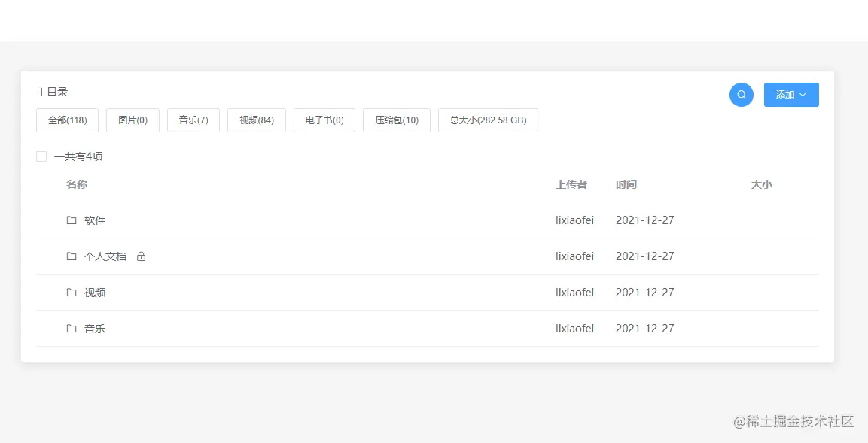Image resolution: width=868 pixels, height=443 pixels.
Task: Open the 软件 folder icon
Action: pos(71,220)
